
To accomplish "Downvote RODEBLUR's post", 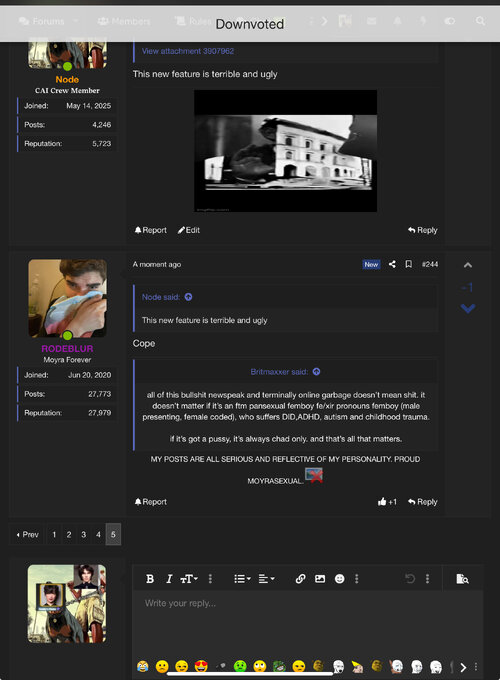I will (467, 308).
